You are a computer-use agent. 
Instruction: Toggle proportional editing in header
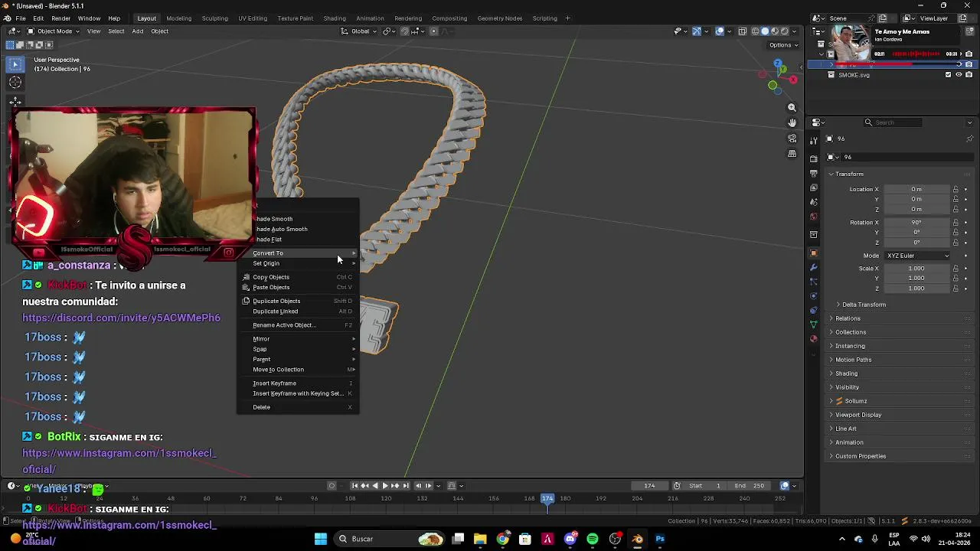(x=433, y=31)
